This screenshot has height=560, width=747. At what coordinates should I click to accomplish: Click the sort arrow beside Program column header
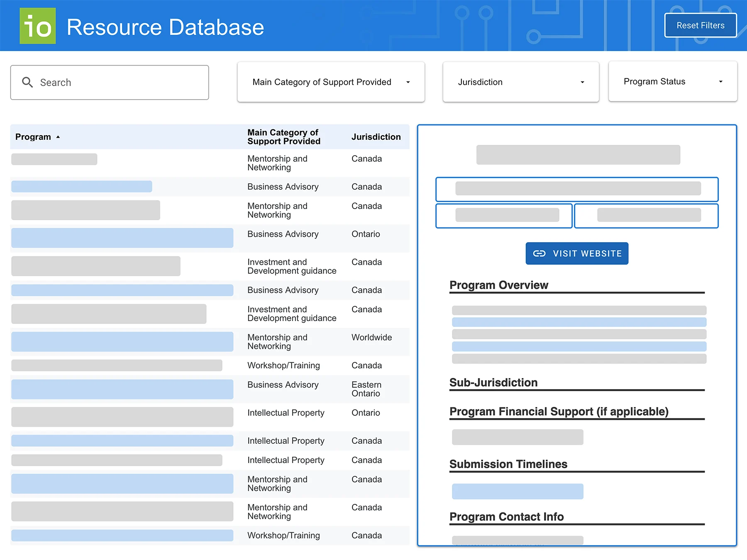(x=58, y=136)
